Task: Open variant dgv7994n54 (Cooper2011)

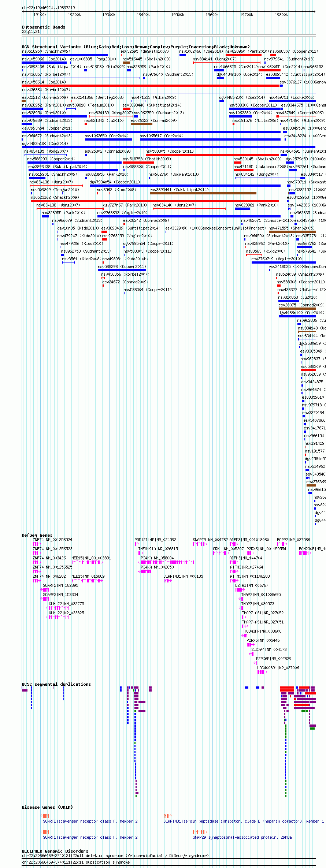Action: tap(185, 186)
